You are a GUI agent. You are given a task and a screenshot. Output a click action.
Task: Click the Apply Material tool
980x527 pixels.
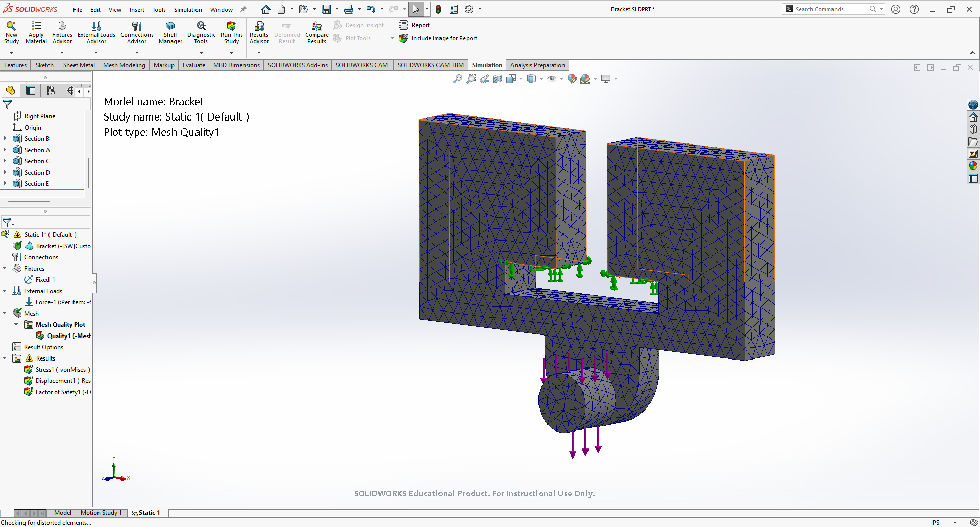coord(36,33)
